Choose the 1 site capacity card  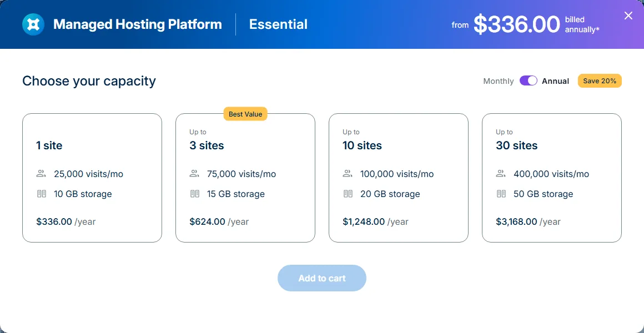(x=92, y=178)
